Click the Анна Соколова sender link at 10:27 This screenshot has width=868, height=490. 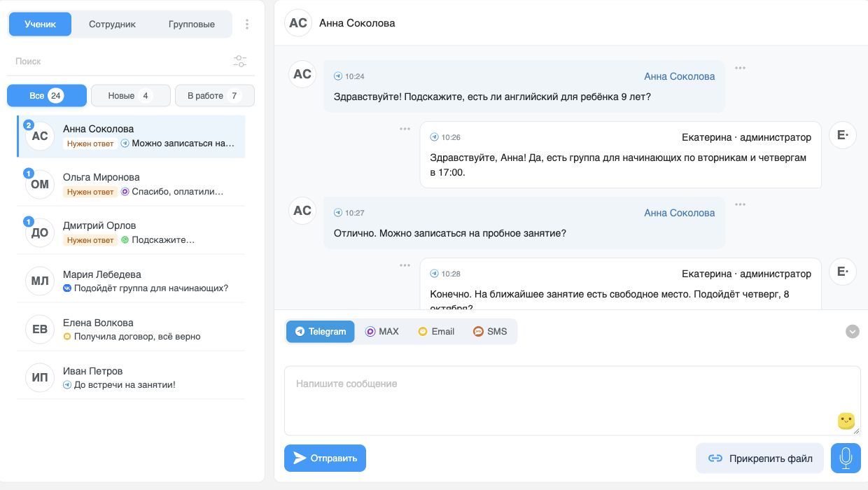[x=680, y=213]
